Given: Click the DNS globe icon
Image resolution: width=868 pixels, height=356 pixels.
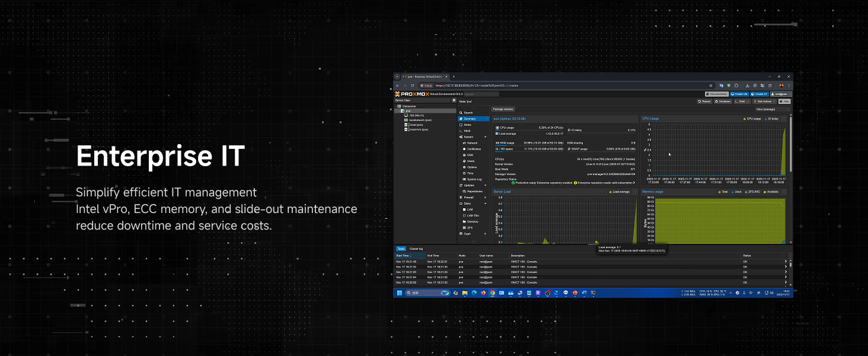Looking at the screenshot, I should tap(464, 155).
